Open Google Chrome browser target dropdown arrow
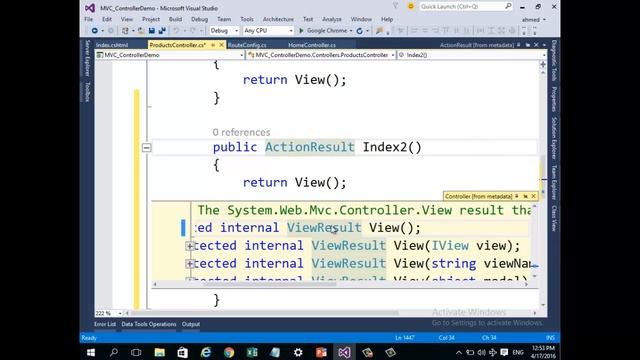640x360 pixels. coord(351,31)
